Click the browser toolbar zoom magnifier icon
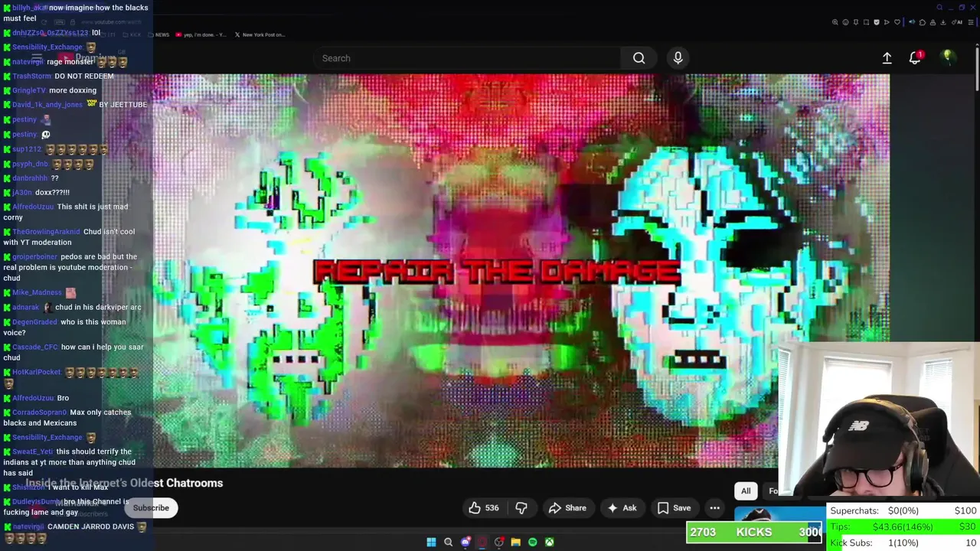 (x=835, y=22)
